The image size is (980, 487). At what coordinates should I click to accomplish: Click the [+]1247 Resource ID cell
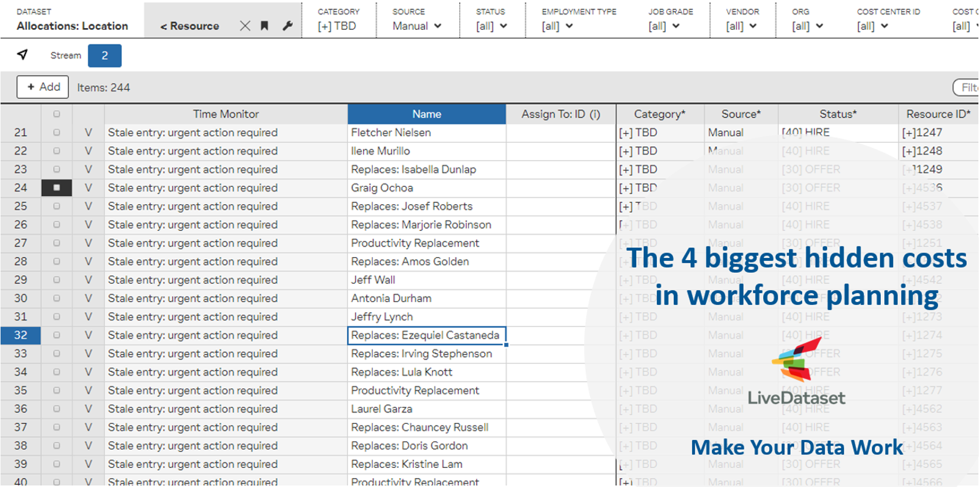tap(938, 132)
